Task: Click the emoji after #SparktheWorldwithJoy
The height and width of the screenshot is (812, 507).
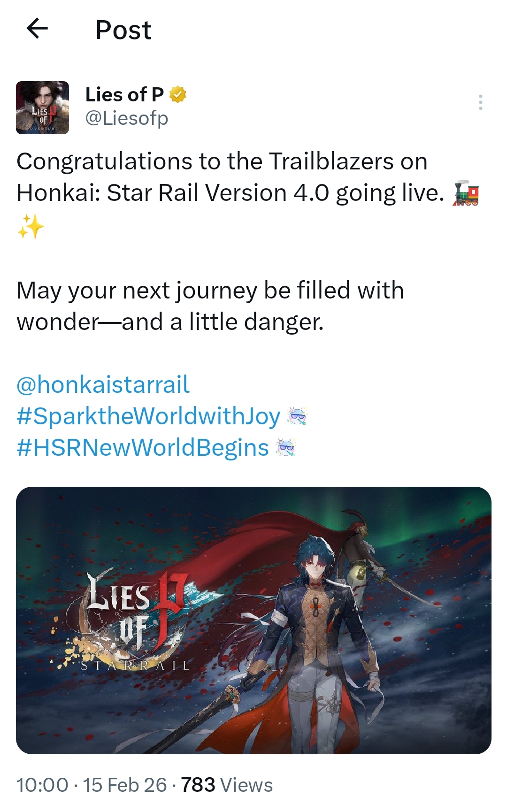Action: pos(297,416)
